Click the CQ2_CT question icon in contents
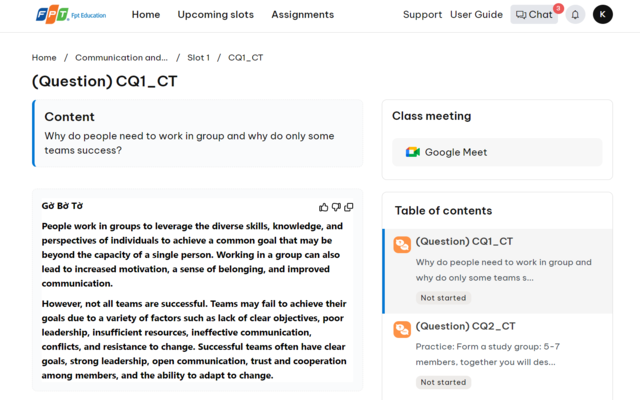Screen dimensions: 640x400 point(402,330)
